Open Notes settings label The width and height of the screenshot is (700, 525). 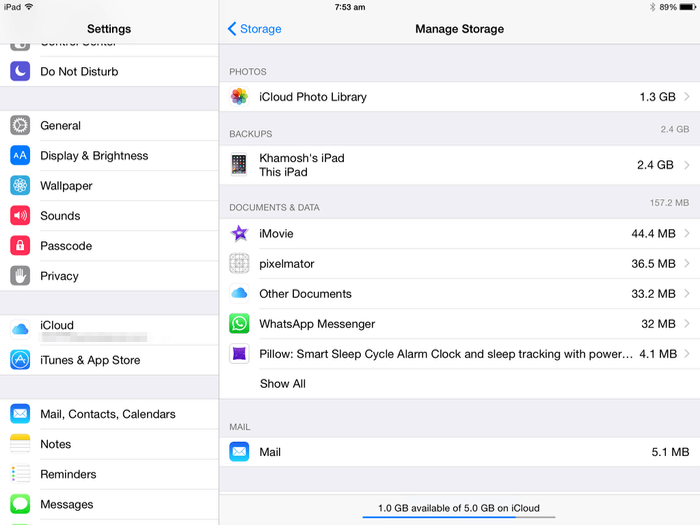click(56, 444)
